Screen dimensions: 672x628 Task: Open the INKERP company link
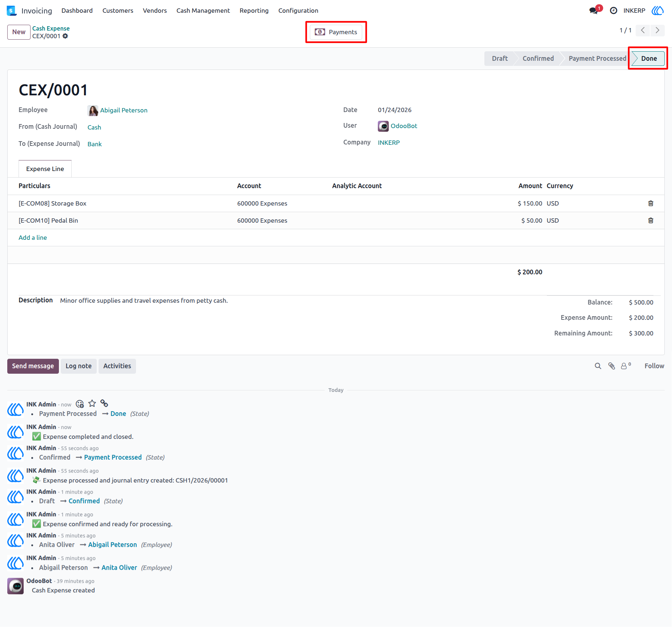389,143
